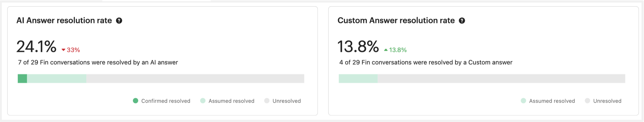Open help icon beside AI Answer resolution rate
Screen dimensions: 644x122
tap(119, 21)
